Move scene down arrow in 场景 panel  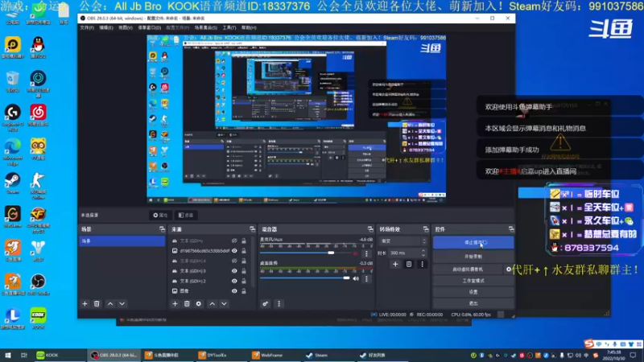[122, 304]
